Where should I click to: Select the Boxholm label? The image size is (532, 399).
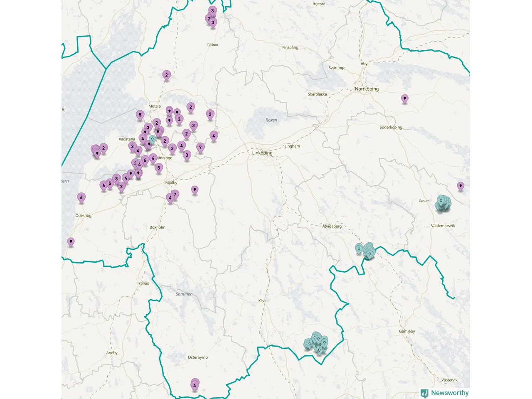pos(158,227)
